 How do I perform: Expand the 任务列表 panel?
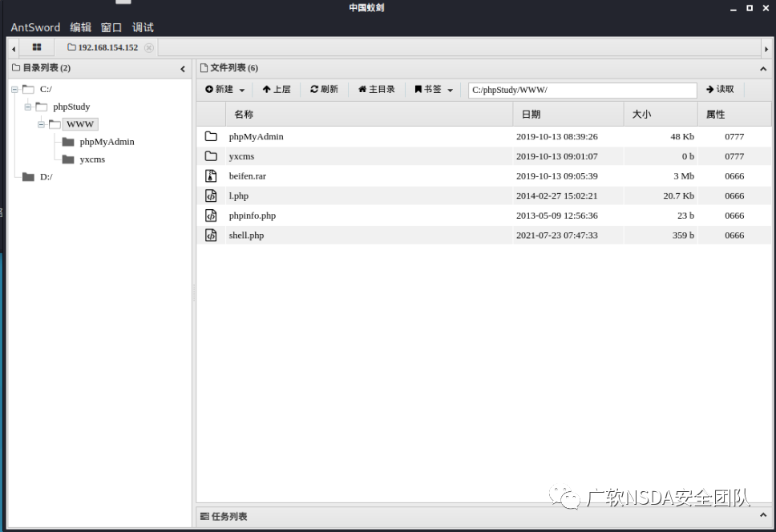point(763,515)
